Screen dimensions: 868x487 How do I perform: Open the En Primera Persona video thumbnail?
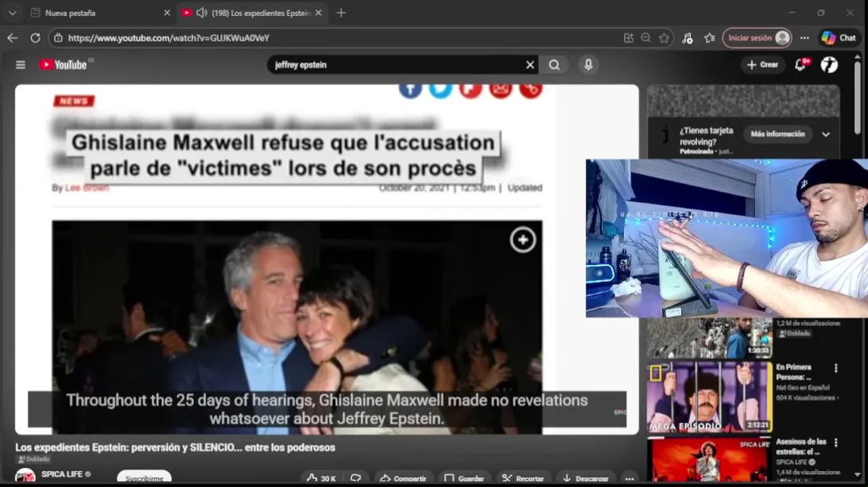click(x=709, y=398)
